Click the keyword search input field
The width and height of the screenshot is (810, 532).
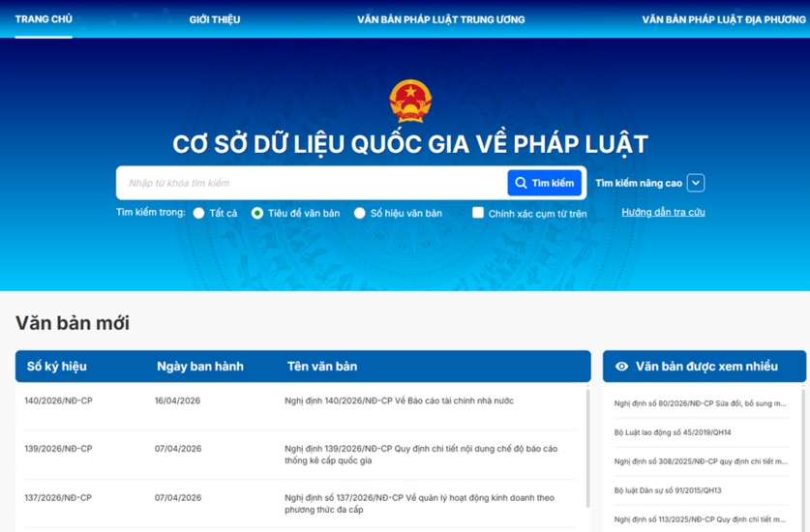[x=312, y=183]
